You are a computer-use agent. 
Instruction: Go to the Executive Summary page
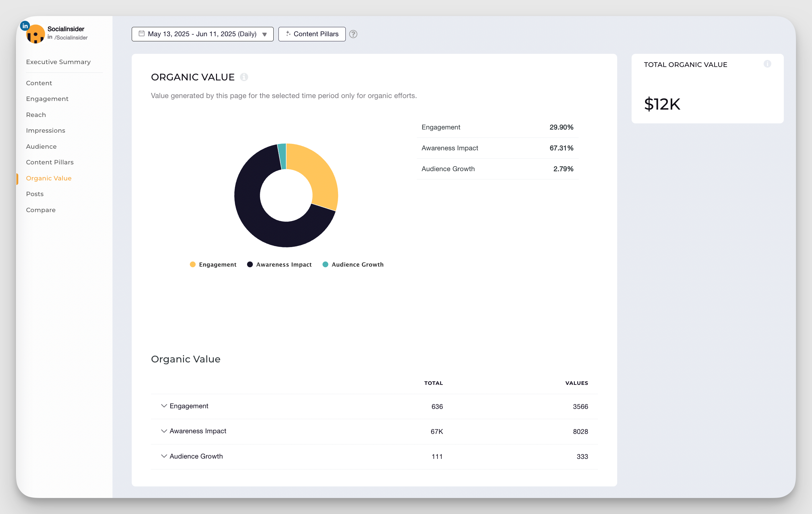[58, 62]
